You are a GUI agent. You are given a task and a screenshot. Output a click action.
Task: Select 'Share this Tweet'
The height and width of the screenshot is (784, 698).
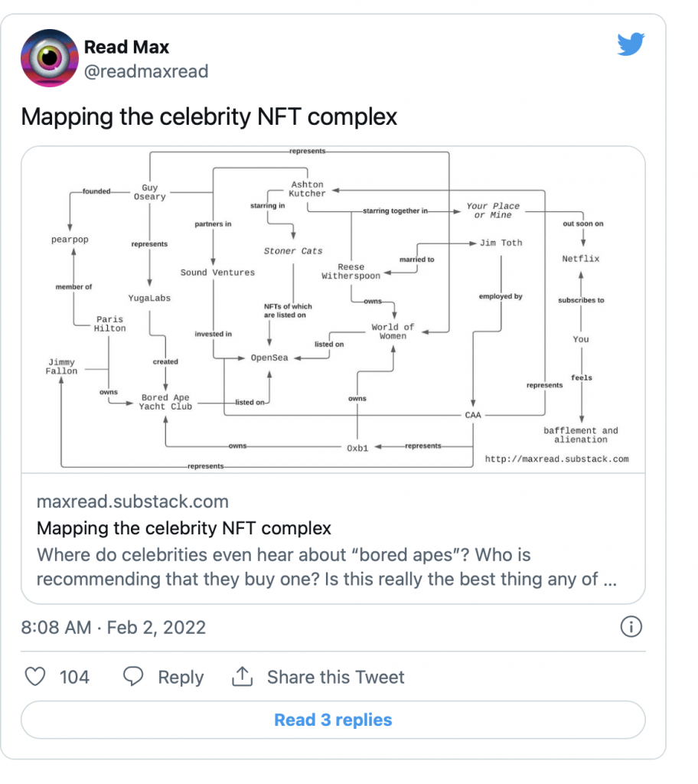point(335,677)
